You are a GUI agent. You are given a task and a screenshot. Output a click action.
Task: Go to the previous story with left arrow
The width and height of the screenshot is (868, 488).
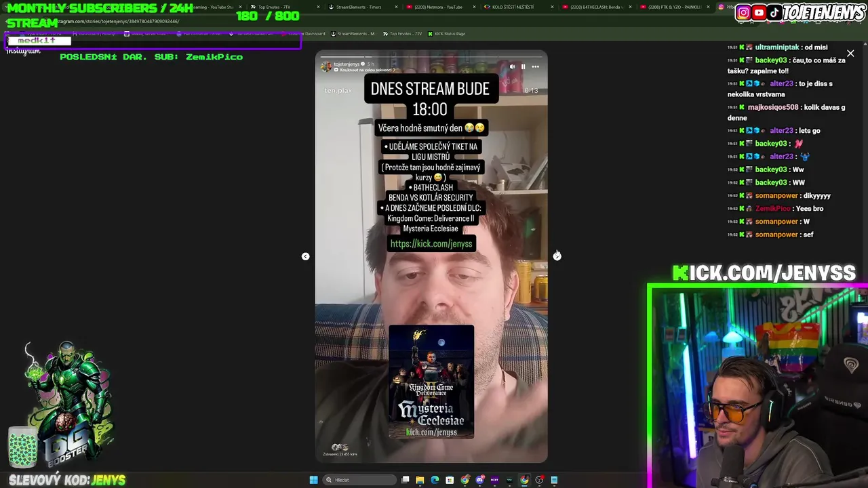point(305,256)
